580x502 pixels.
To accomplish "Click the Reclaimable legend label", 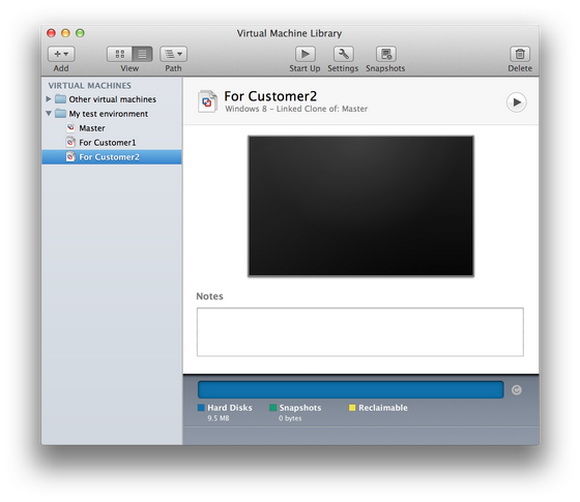I will point(383,408).
